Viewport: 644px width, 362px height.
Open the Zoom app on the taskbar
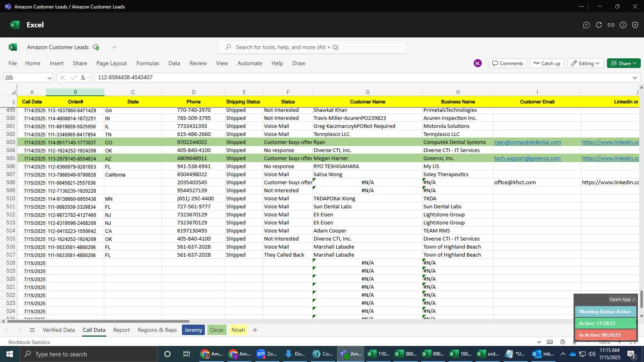(x=266, y=354)
